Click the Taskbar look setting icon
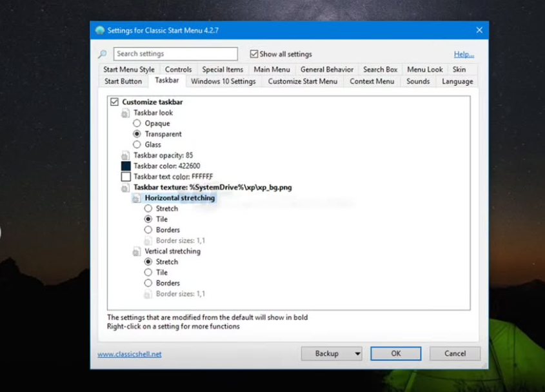The height and width of the screenshot is (392, 545). click(126, 113)
